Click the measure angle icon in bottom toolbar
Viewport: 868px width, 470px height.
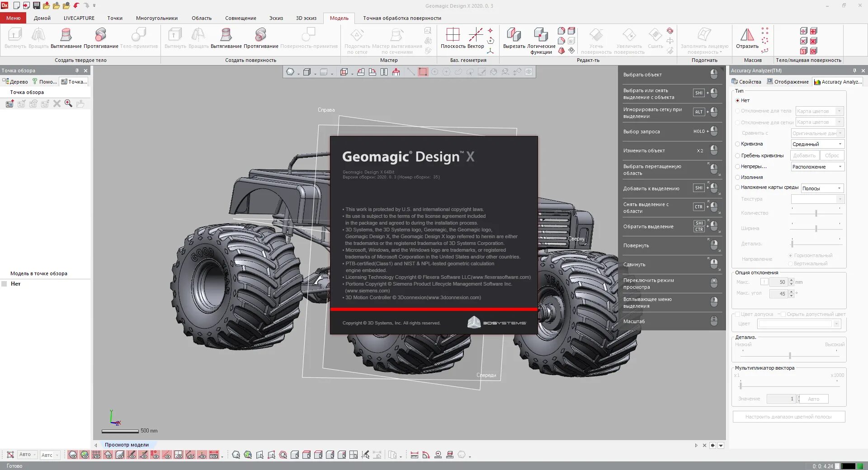(426, 455)
